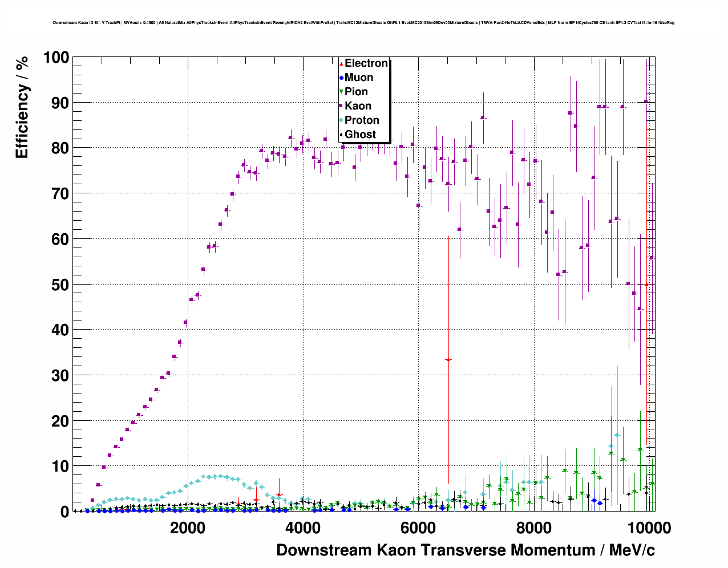Click the x-axis tick label "4000"
This screenshot has width=728, height=568.
coord(303,528)
